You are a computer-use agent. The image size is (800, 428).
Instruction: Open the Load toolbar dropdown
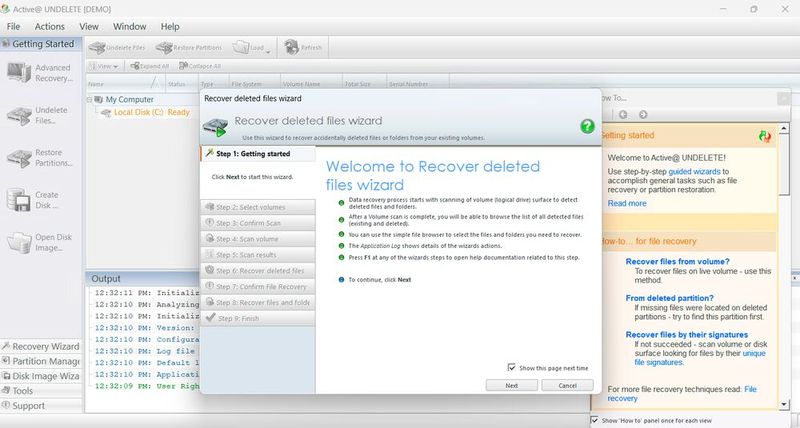coord(252,47)
